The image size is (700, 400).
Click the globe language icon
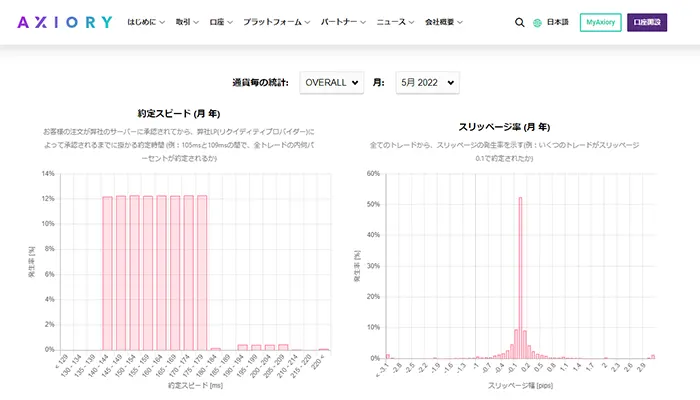click(x=538, y=23)
